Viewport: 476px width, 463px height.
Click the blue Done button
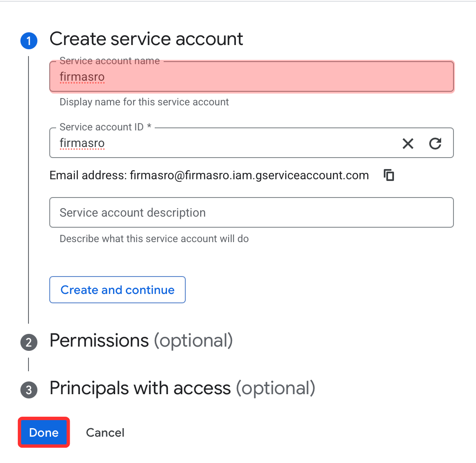44,432
